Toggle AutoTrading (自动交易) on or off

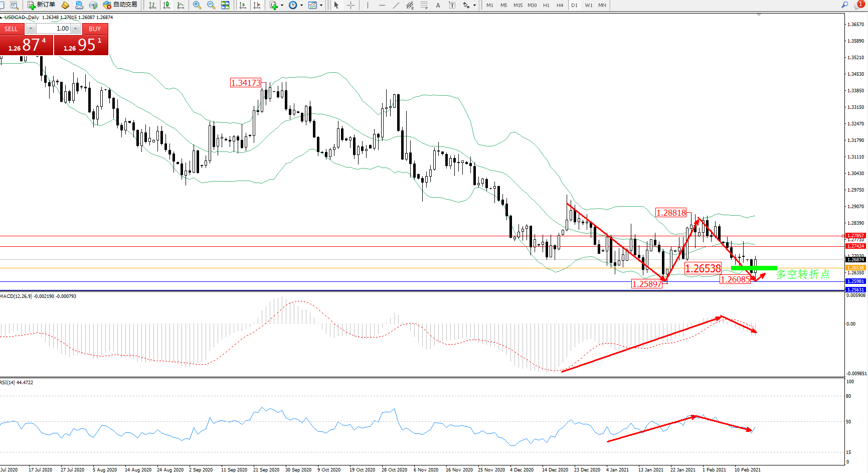pos(120,5)
